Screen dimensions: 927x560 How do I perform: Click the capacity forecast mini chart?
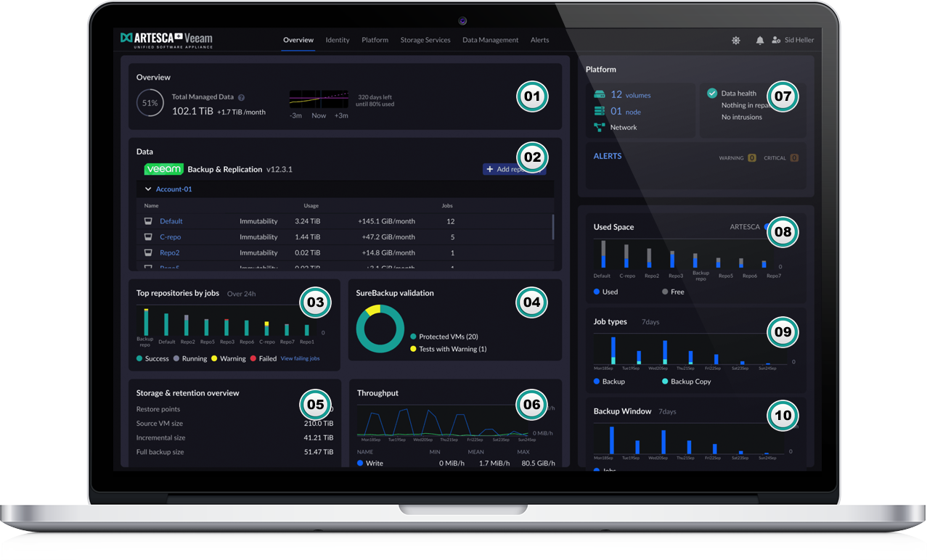319,99
